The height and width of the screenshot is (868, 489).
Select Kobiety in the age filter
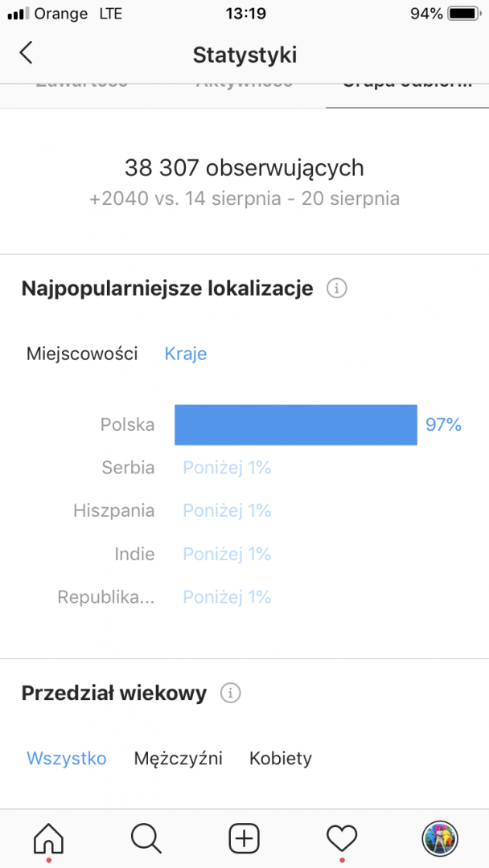click(280, 758)
